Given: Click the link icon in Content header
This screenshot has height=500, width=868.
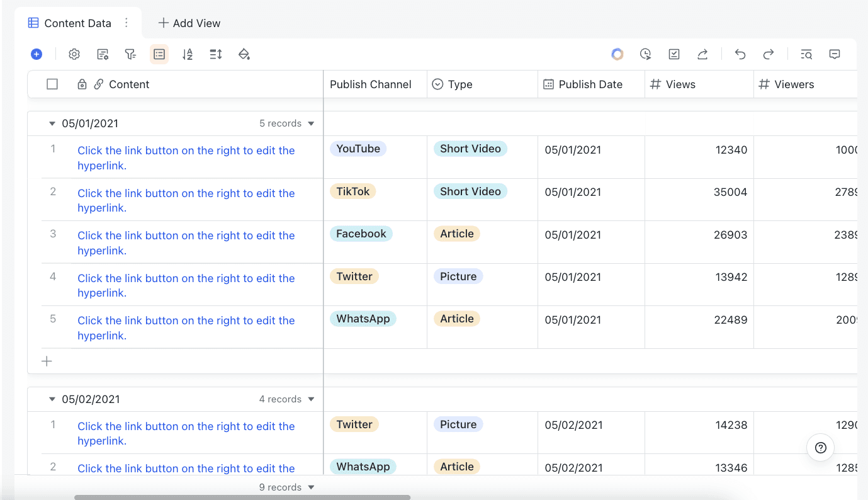Looking at the screenshot, I should (99, 84).
